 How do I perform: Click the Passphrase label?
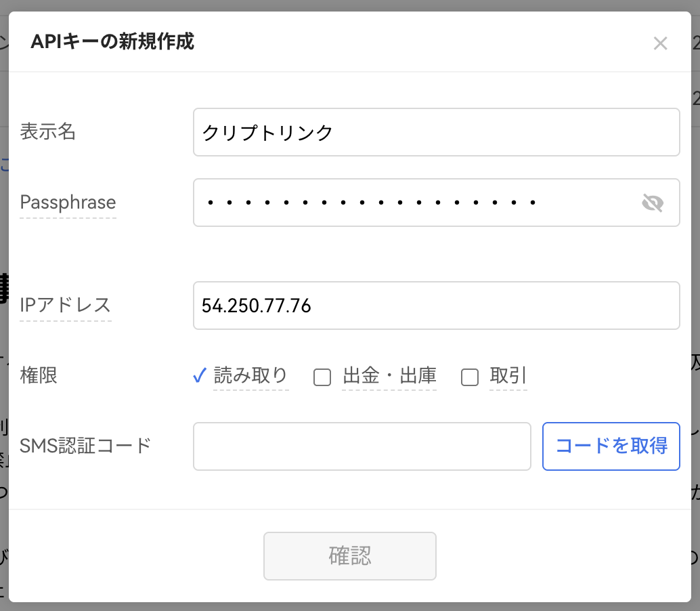coord(68,203)
